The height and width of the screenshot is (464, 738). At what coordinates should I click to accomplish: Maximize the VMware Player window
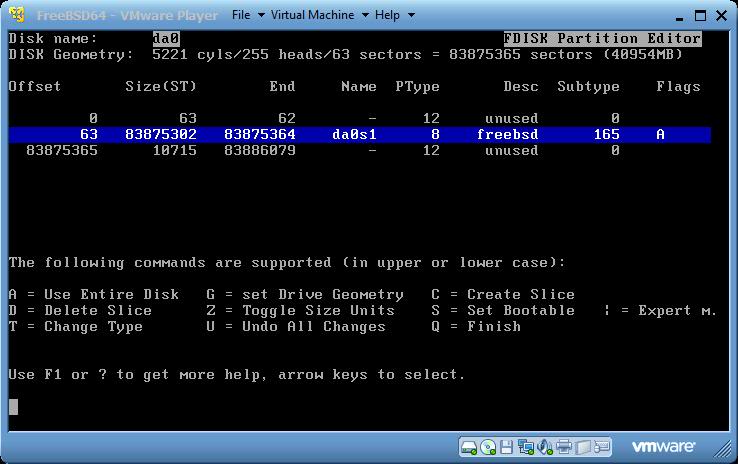click(x=700, y=16)
